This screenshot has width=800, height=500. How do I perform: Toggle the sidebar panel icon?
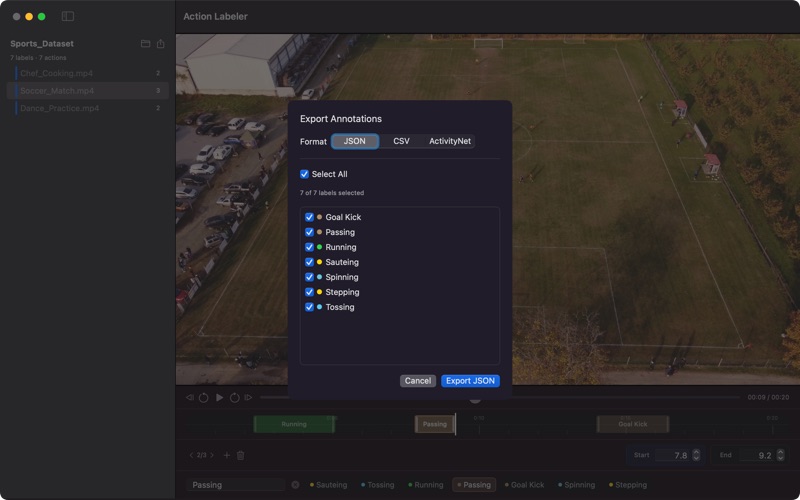coord(68,16)
